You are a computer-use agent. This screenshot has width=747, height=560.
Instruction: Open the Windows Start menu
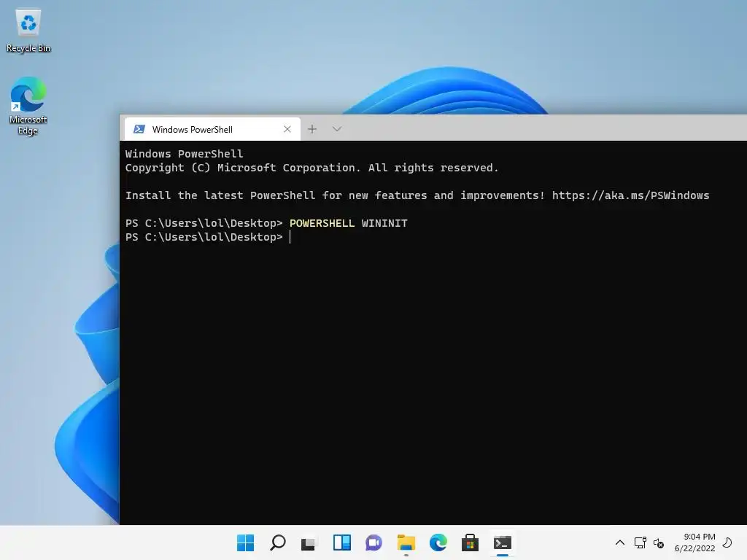pos(245,542)
